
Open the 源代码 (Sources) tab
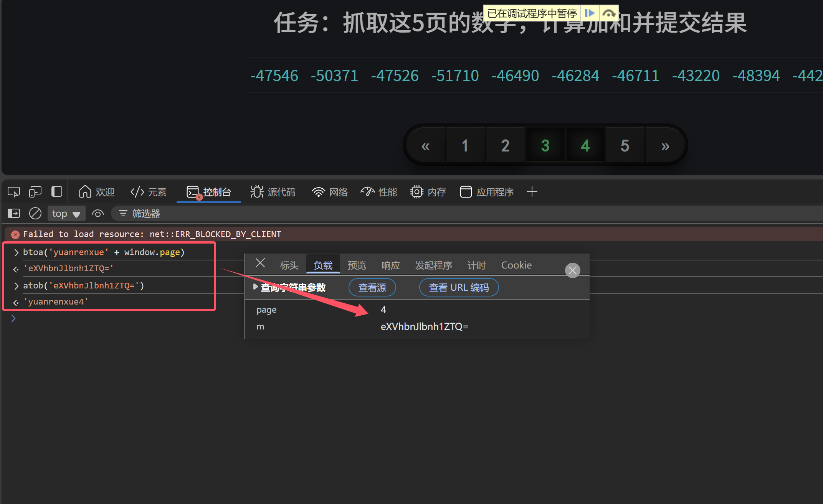(273, 192)
